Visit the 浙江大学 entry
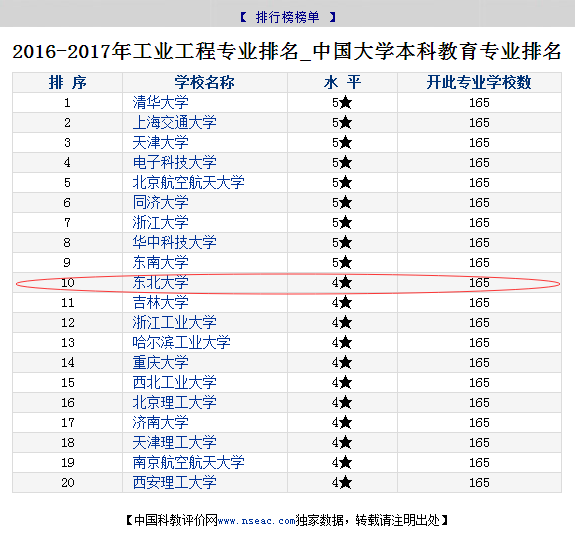This screenshot has width=575, height=550. pos(160,223)
